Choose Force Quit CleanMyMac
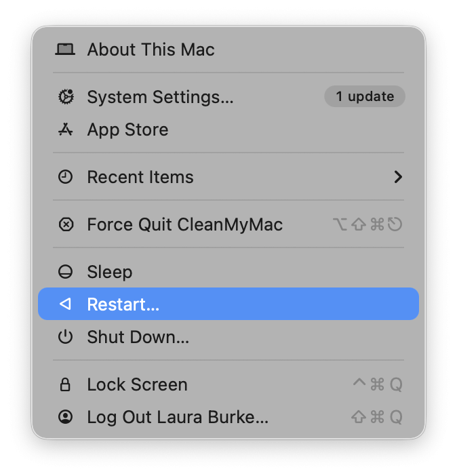This screenshot has height=476, width=457. (x=184, y=224)
